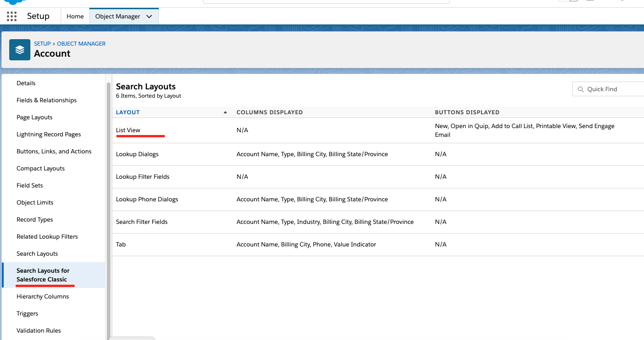Open Lightning Record Pages section
Screen dimensions: 644x340
(49, 135)
